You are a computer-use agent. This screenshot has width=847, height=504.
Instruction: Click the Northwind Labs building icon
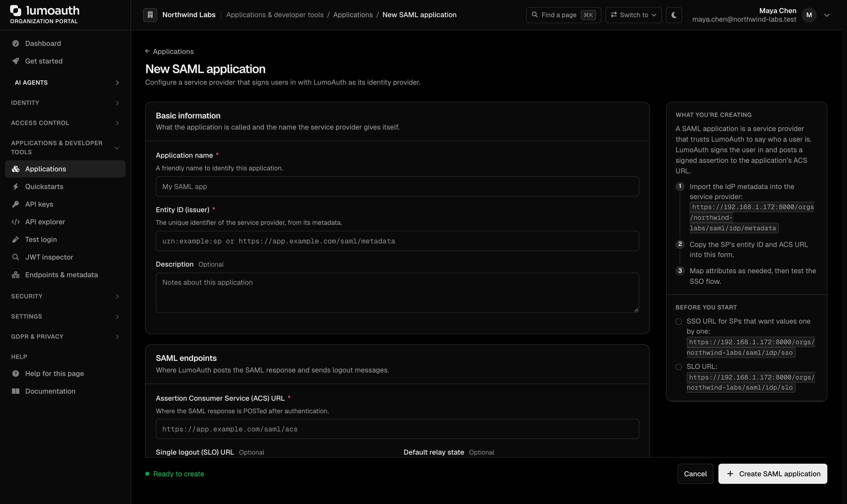pos(150,15)
